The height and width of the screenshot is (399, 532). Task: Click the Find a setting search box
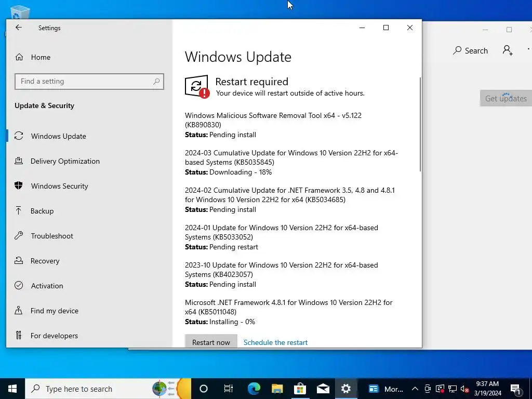pyautogui.click(x=89, y=82)
